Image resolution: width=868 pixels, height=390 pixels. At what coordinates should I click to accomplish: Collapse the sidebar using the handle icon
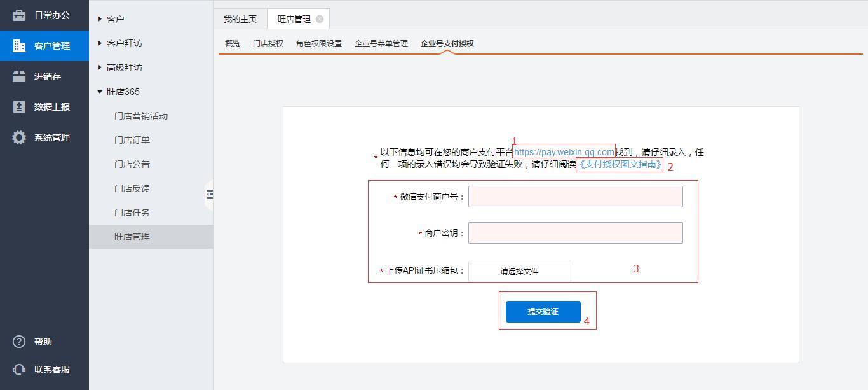point(209,195)
